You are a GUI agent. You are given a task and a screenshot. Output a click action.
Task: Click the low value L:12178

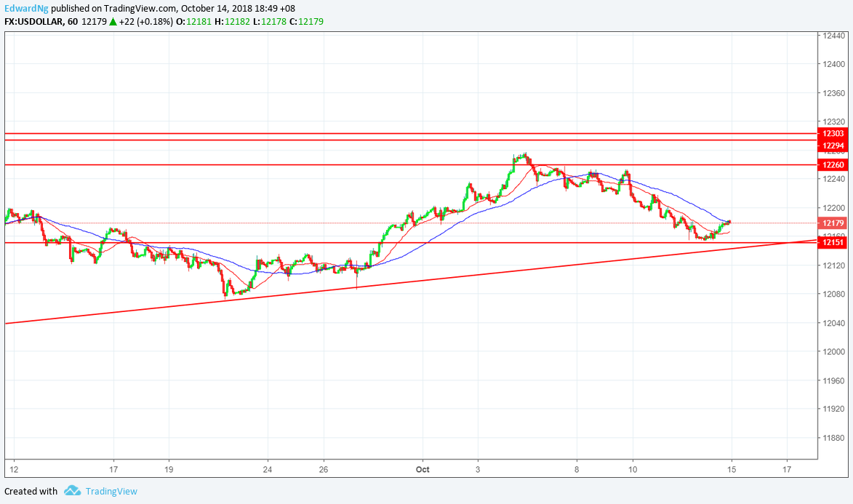click(271, 22)
